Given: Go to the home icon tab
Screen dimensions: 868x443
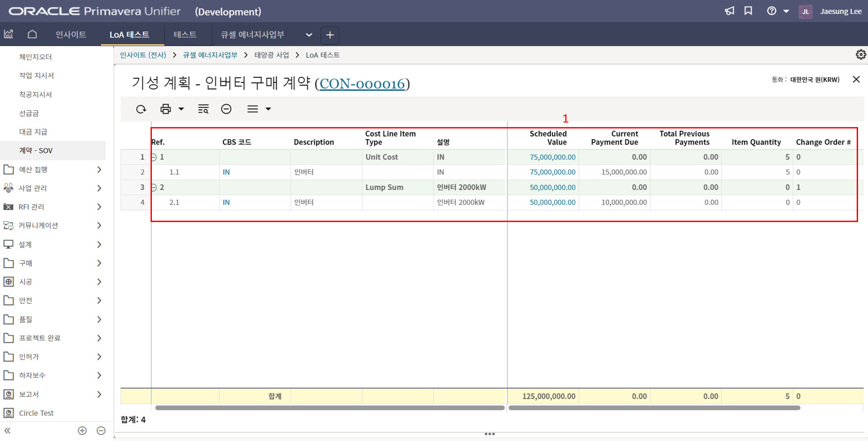Looking at the screenshot, I should [x=32, y=34].
